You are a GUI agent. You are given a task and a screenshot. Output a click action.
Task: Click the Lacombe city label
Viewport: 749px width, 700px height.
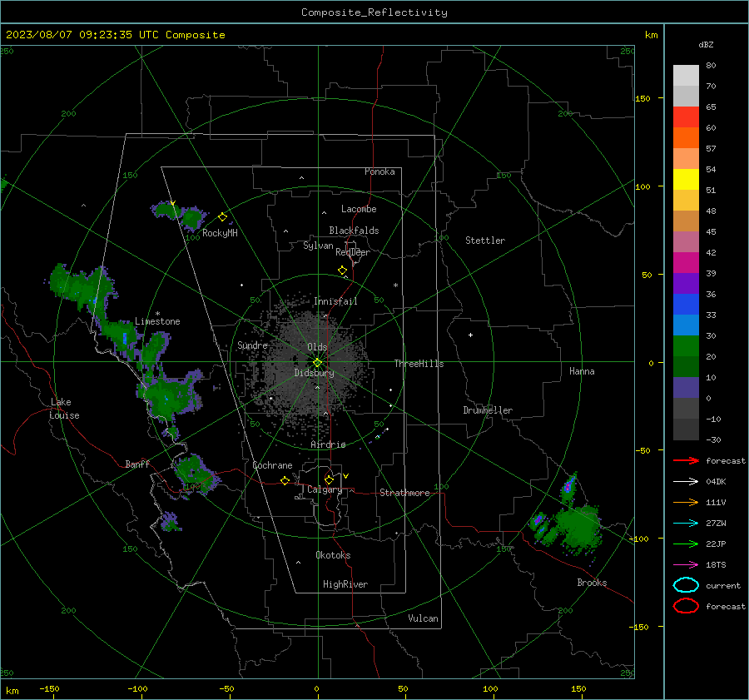[x=359, y=209]
